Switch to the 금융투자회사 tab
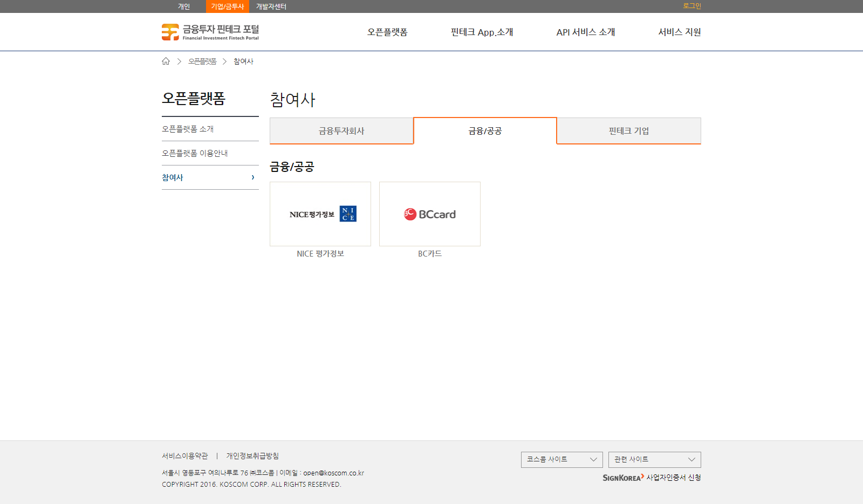This screenshot has height=504, width=863. 341,131
